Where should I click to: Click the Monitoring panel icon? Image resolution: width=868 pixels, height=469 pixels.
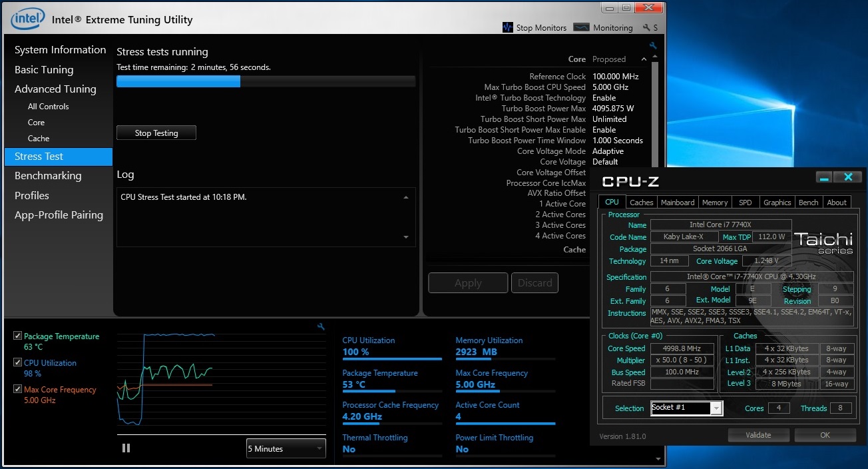(581, 27)
